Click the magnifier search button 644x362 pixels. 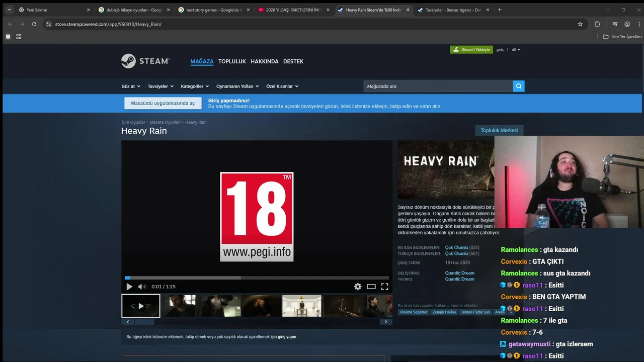[x=519, y=86]
